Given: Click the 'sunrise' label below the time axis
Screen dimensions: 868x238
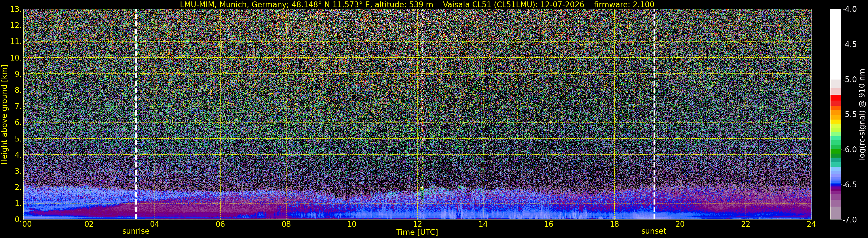Looking at the screenshot, I should tap(136, 231).
